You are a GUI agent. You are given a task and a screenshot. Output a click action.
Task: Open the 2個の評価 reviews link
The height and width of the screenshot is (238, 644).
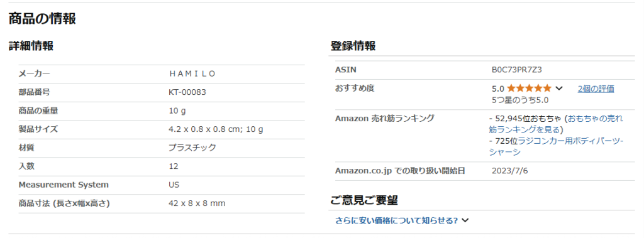(x=596, y=89)
